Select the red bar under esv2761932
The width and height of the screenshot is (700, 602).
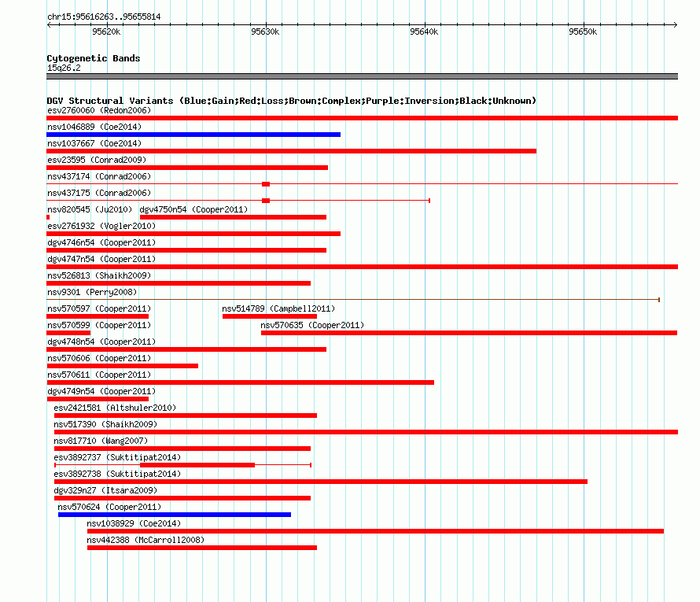[x=193, y=234]
